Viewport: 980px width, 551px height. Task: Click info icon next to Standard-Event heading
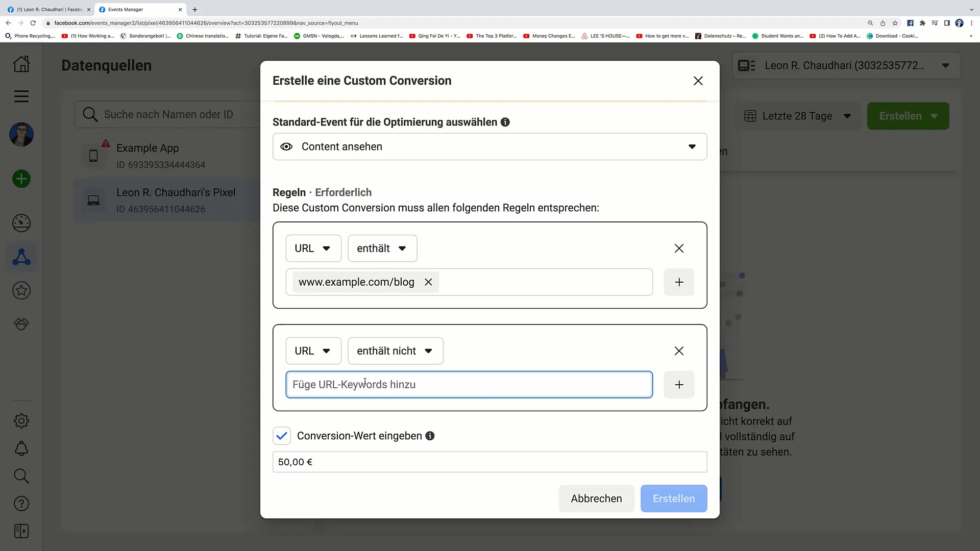505,122
